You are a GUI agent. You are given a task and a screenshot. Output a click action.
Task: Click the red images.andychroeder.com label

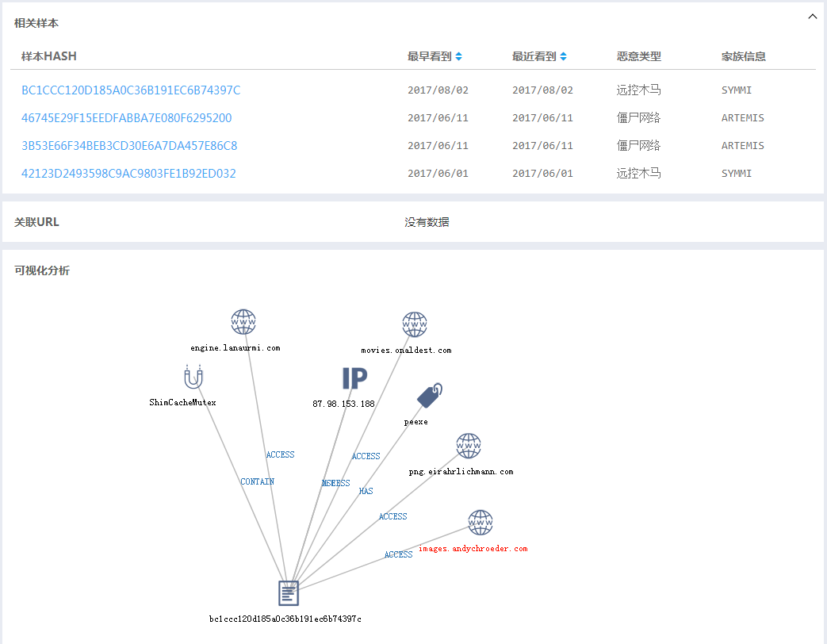click(x=473, y=549)
